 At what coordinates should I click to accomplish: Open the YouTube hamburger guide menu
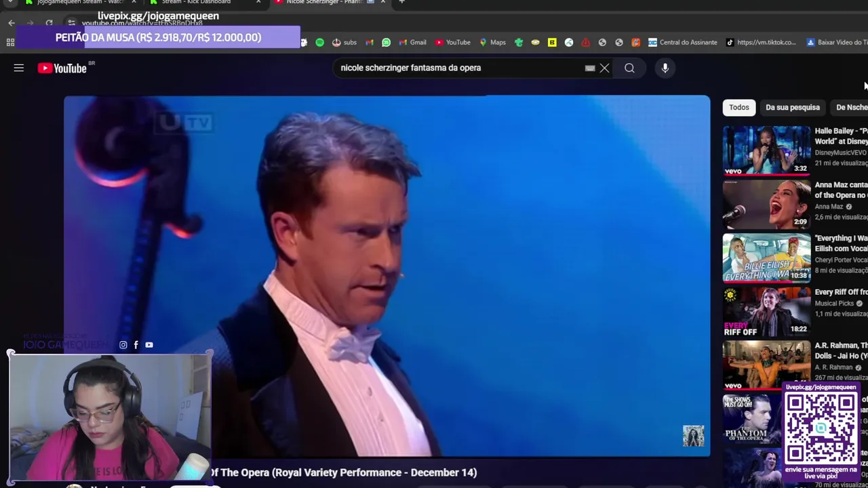pyautogui.click(x=19, y=68)
